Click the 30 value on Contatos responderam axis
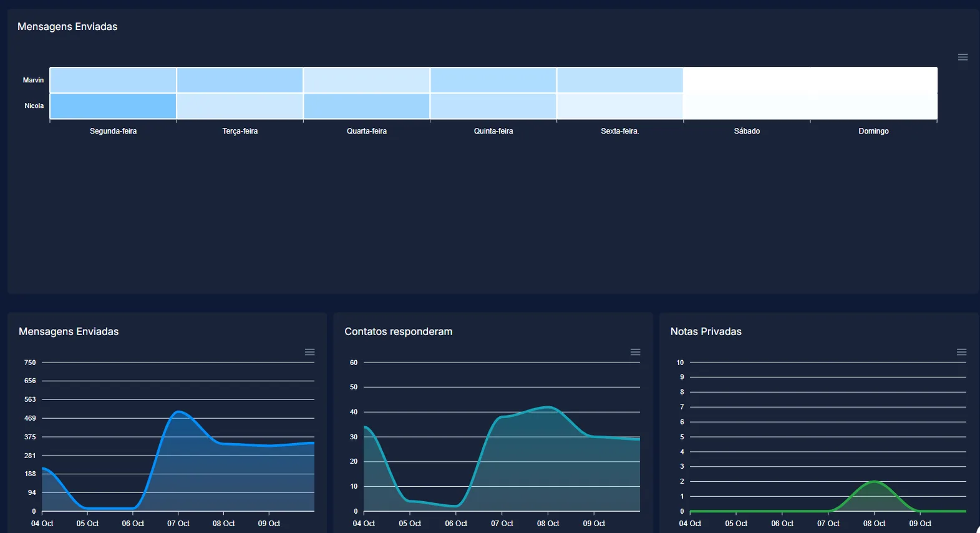980x533 pixels. [x=354, y=437]
